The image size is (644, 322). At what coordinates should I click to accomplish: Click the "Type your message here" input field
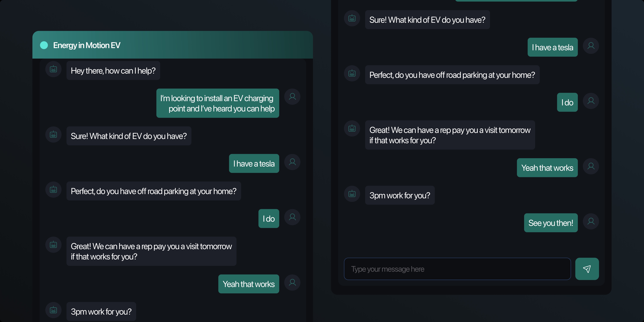tap(457, 269)
